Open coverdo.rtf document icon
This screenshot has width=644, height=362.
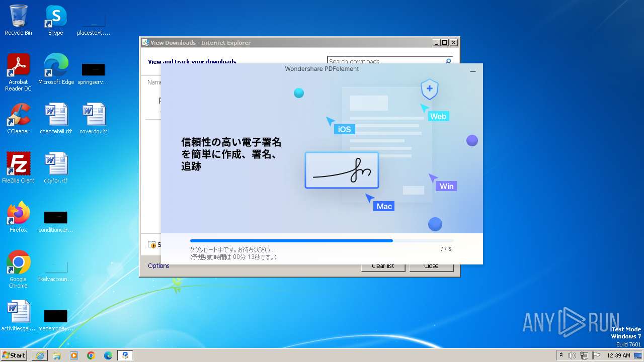point(94,119)
